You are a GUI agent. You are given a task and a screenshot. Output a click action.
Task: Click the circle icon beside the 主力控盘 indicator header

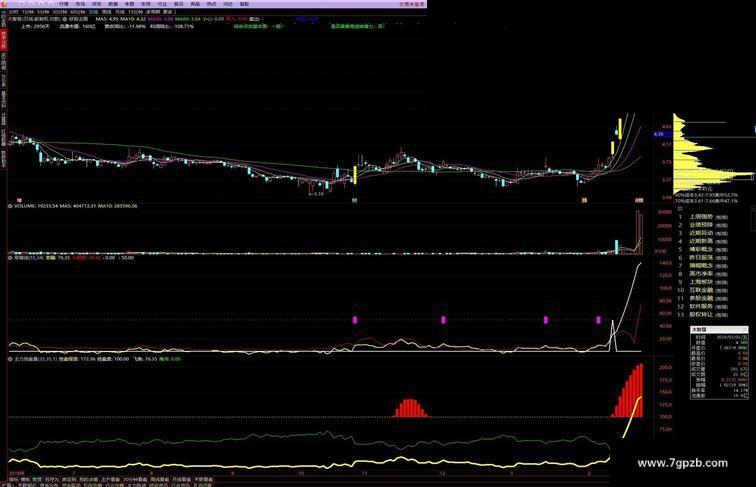[10, 359]
